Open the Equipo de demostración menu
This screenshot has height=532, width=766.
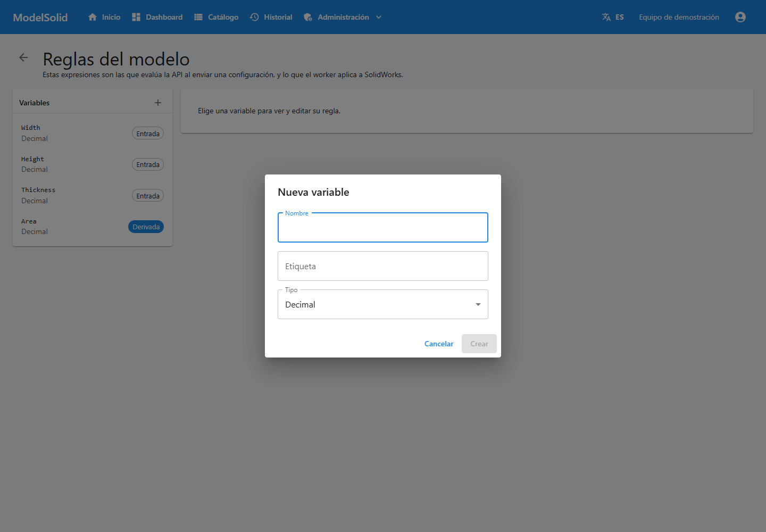[x=679, y=17]
